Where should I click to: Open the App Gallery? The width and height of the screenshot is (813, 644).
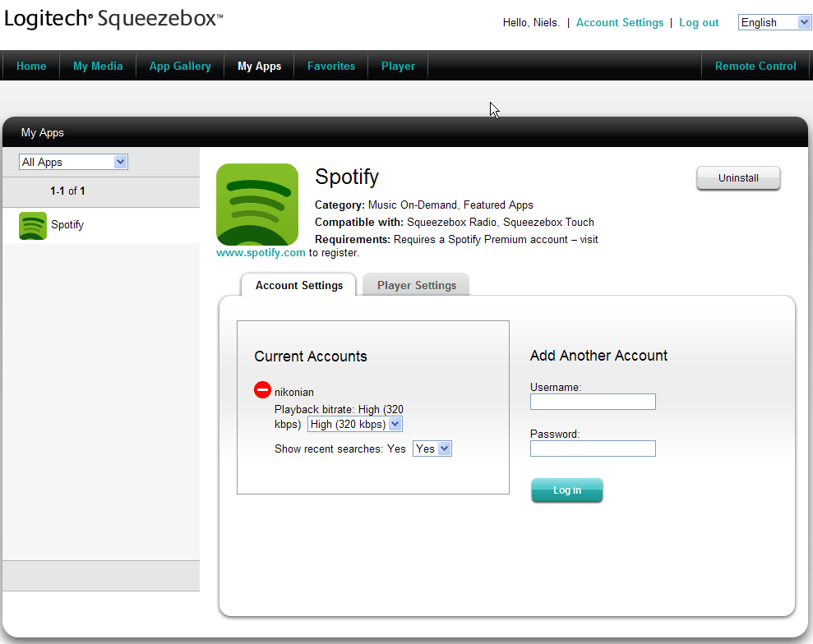180,66
